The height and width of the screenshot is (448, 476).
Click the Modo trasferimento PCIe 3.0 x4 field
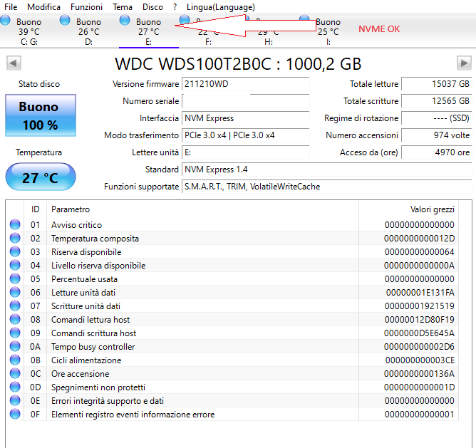click(246, 135)
